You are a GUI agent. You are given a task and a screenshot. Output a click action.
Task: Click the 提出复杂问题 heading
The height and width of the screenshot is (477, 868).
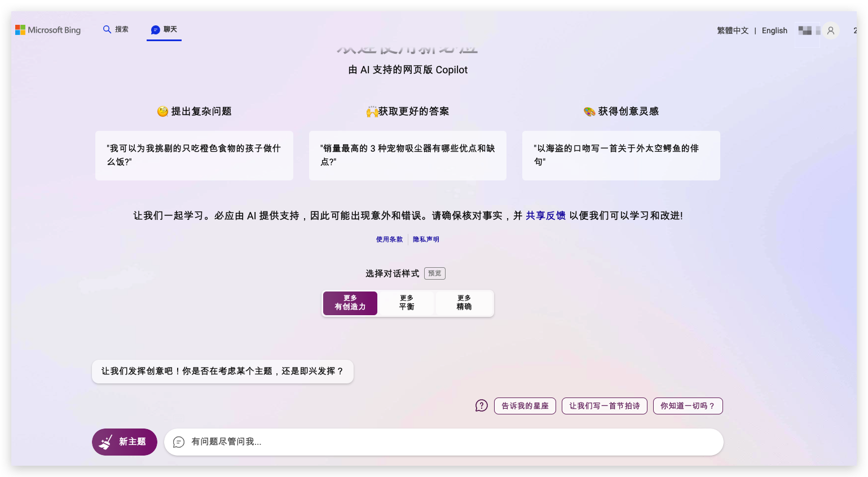click(x=195, y=111)
